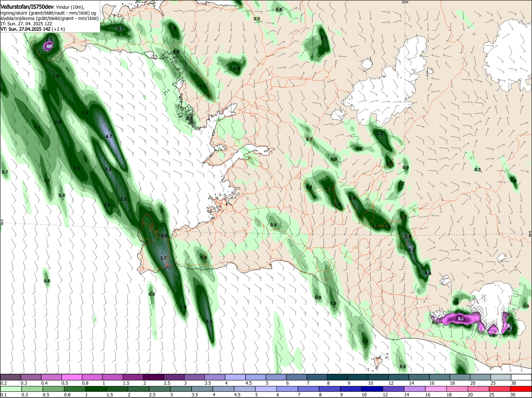The height and width of the screenshot is (398, 532).
Task: Click the 2.2 rainfall value on the map
Action: coord(379,134)
